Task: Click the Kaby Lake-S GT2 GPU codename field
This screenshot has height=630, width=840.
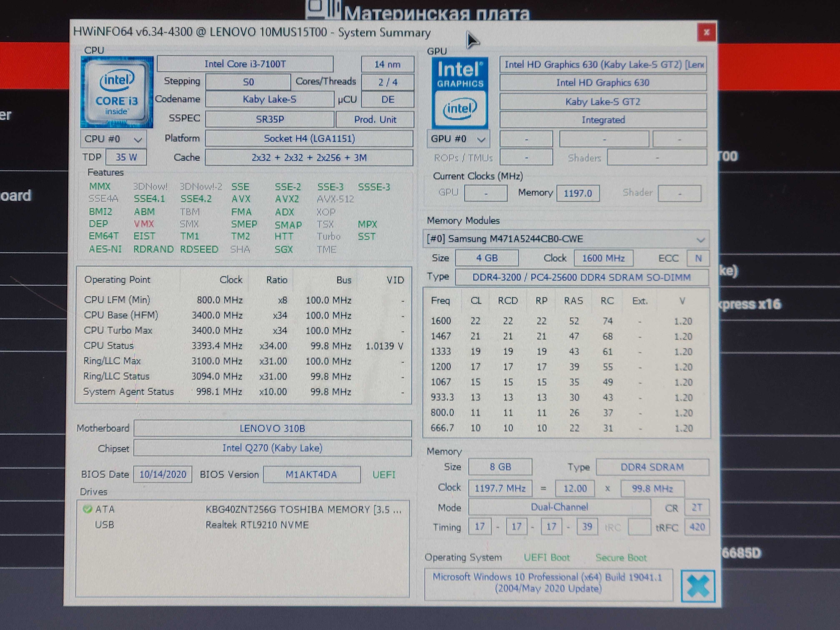Action: pos(603,102)
